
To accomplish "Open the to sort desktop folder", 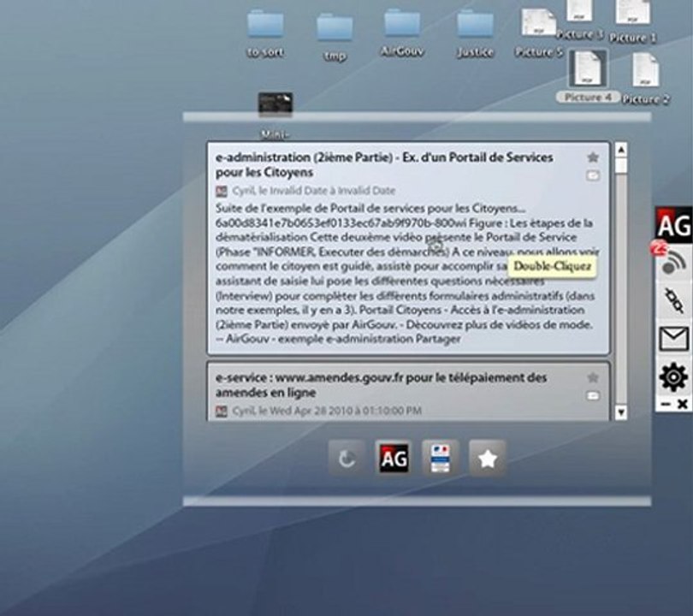I will pos(265,25).
